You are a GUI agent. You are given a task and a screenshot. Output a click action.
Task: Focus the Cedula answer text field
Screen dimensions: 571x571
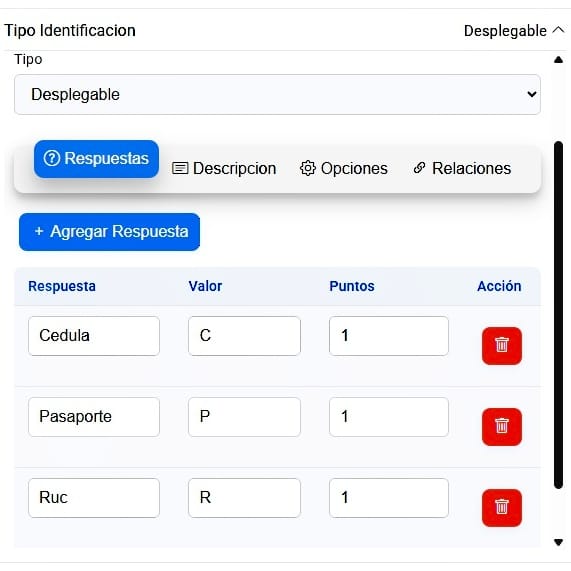[x=94, y=336]
